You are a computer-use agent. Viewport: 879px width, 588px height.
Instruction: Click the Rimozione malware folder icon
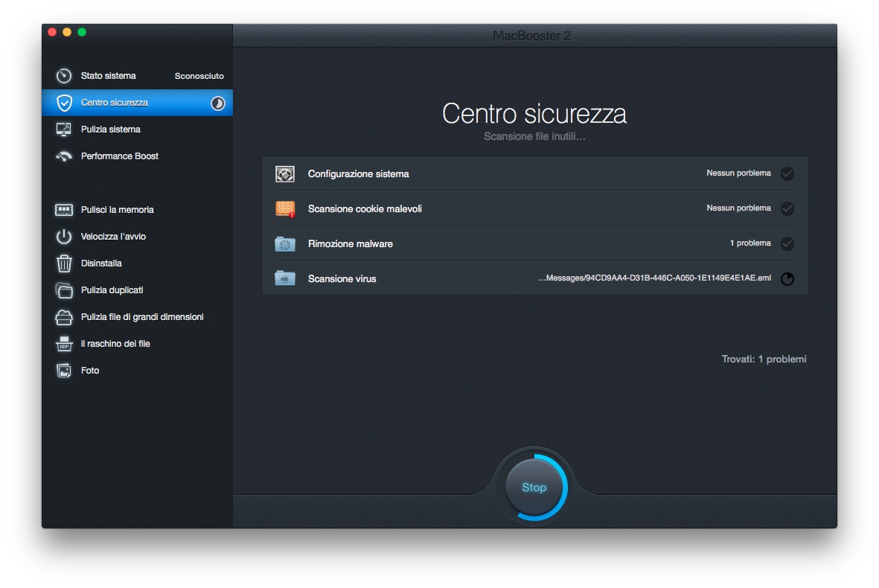pyautogui.click(x=285, y=244)
